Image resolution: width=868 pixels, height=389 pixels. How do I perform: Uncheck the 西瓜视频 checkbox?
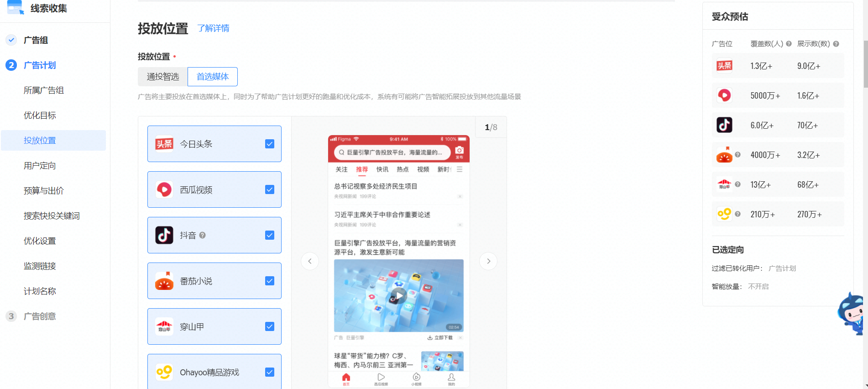coord(270,189)
